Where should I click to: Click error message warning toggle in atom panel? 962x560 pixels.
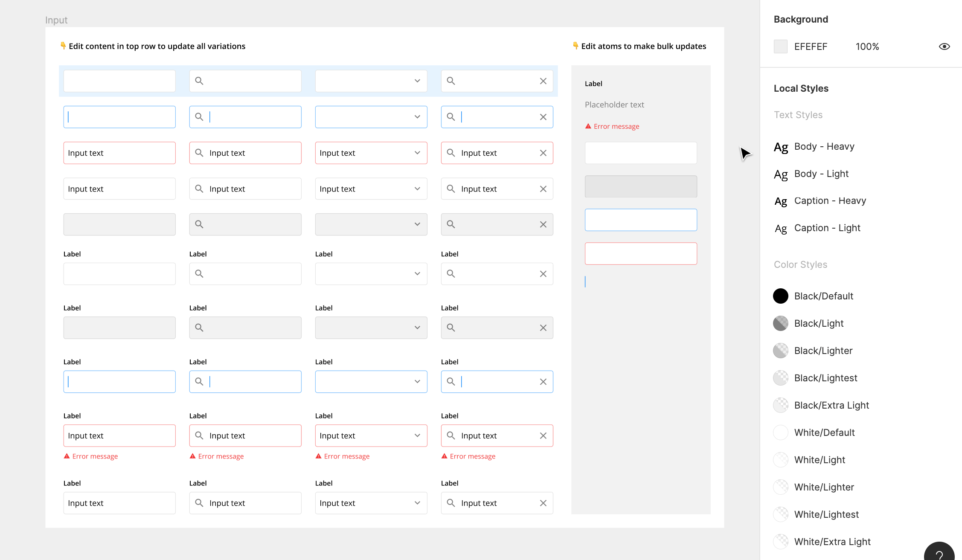611,126
